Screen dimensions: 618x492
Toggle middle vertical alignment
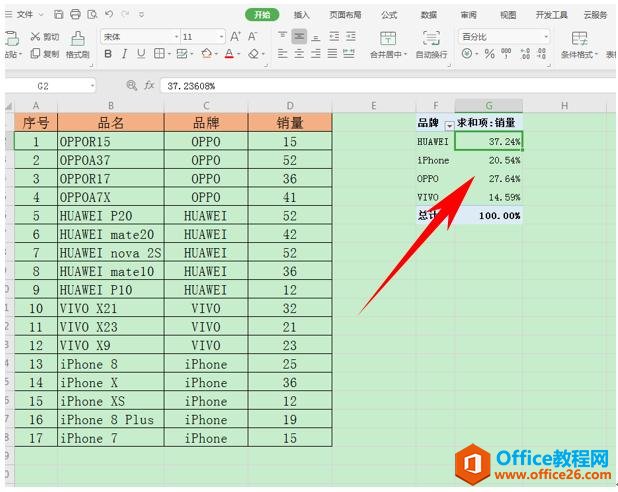pos(299,37)
